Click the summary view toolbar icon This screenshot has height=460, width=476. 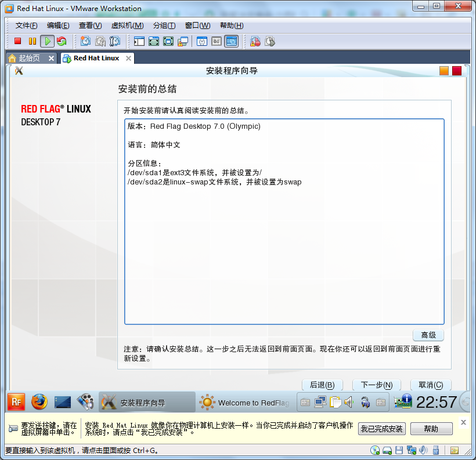click(x=202, y=41)
